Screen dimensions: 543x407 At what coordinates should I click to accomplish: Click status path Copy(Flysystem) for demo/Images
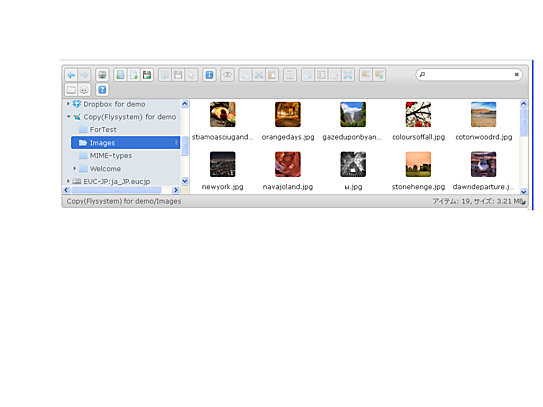tap(124, 201)
